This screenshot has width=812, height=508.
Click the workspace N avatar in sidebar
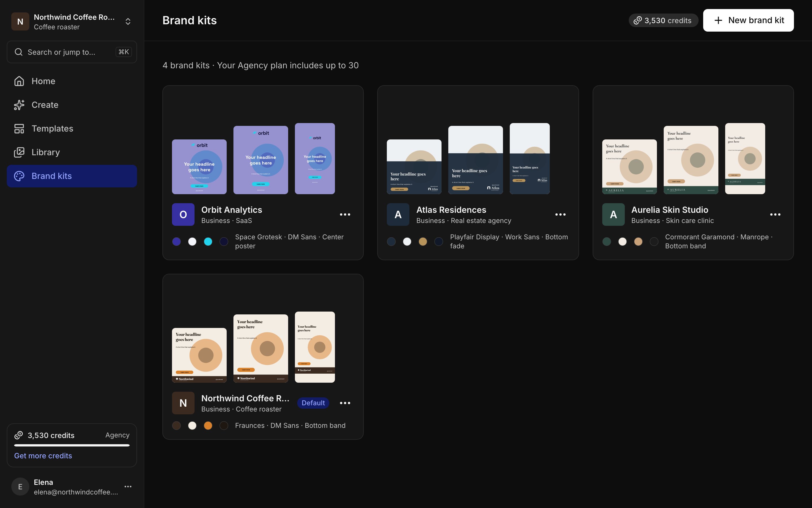tap(20, 21)
